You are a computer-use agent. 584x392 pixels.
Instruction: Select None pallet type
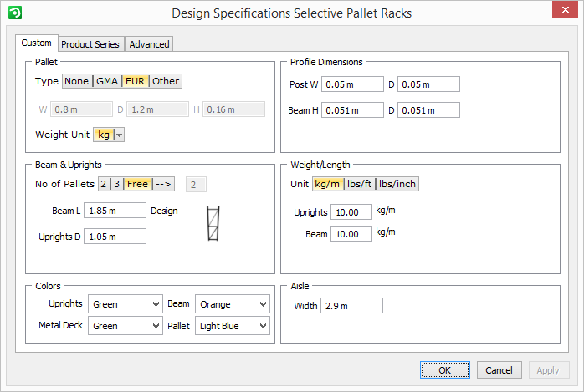[76, 81]
